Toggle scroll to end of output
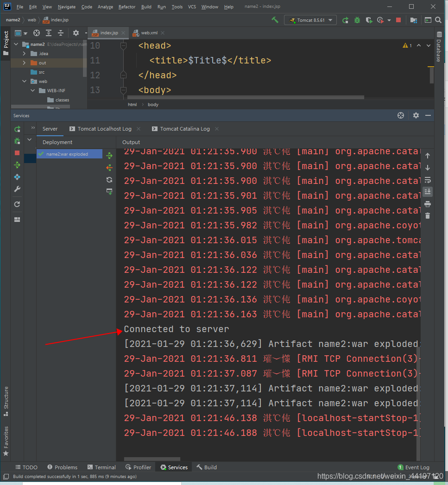This screenshot has height=485, width=448. 428,191
